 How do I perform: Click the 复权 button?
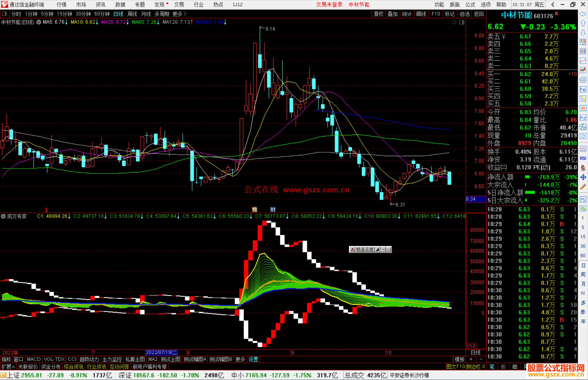(x=378, y=14)
